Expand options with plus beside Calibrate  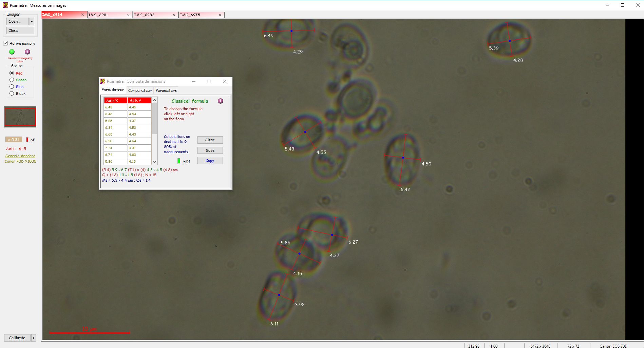33,338
